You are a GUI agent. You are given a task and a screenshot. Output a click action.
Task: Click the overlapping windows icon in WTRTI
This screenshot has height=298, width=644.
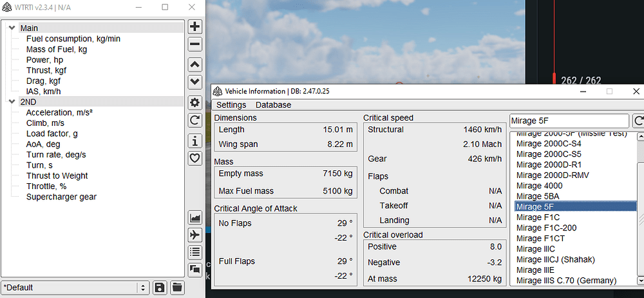tap(194, 270)
